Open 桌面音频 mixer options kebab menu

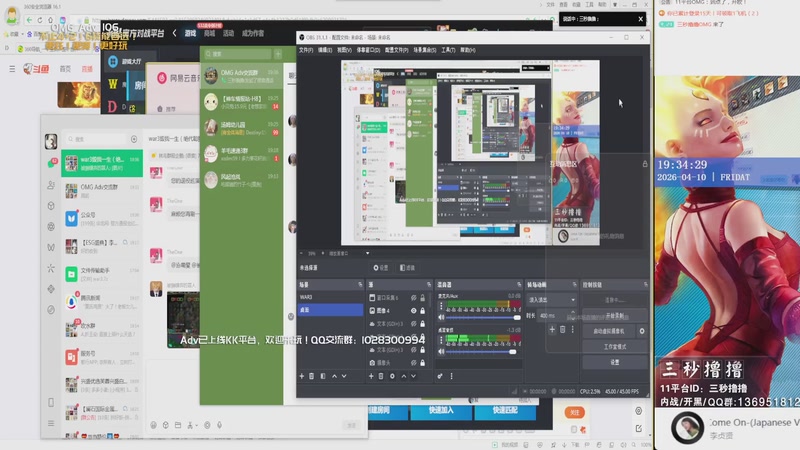pos(441,340)
